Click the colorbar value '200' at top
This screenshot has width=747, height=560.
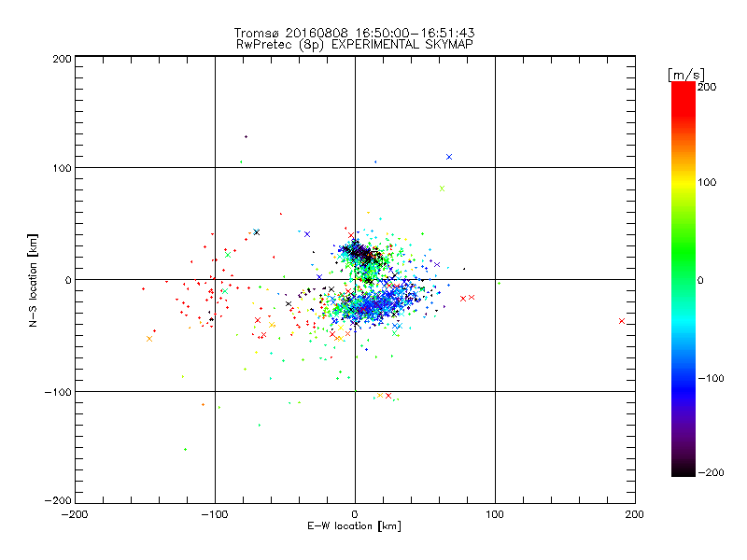707,87
